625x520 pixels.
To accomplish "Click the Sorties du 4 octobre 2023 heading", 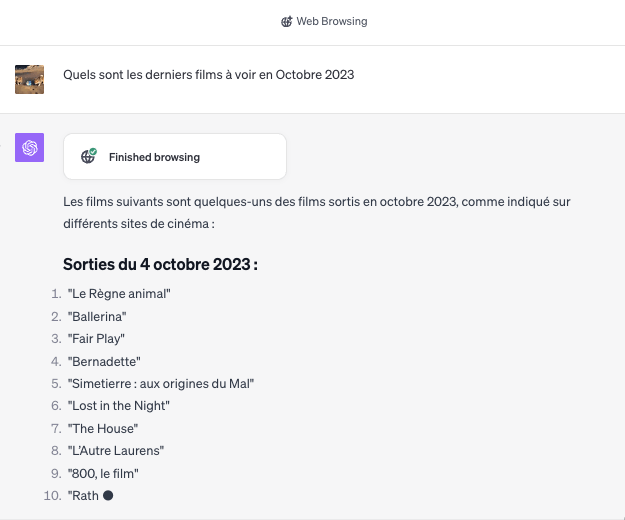I will pyautogui.click(x=160, y=265).
